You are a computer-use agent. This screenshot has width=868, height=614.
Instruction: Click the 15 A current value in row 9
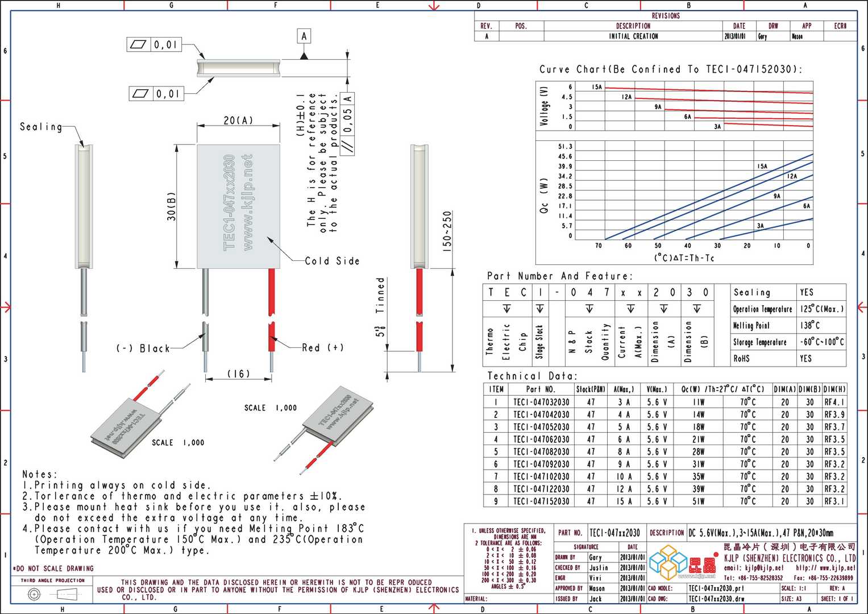[624, 501]
